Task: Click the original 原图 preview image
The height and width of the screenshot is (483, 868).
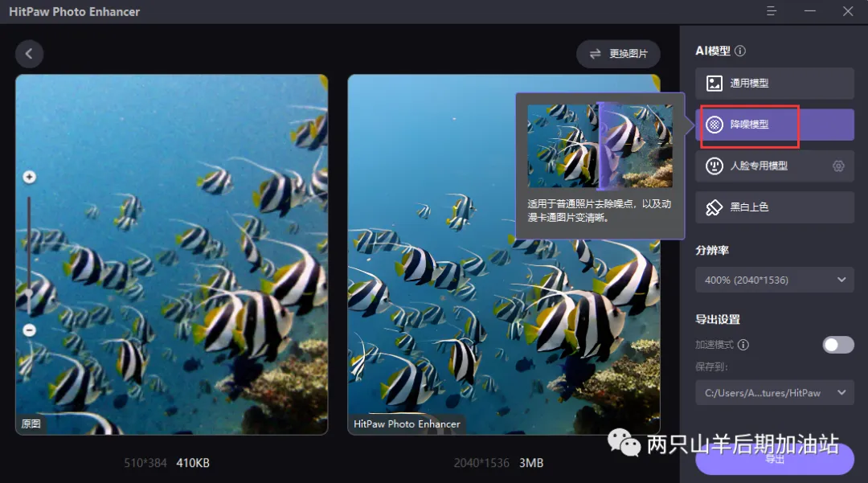Action: pos(172,255)
